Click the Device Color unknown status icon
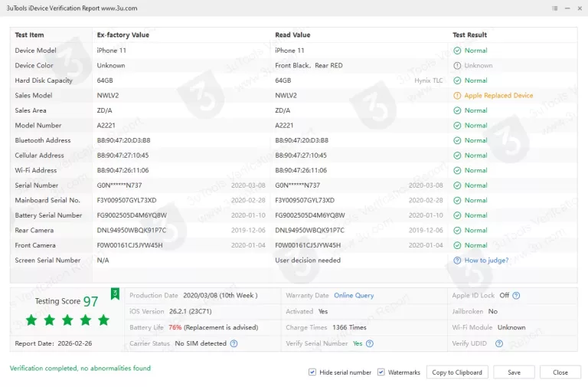This screenshot has width=588, height=387. click(457, 66)
